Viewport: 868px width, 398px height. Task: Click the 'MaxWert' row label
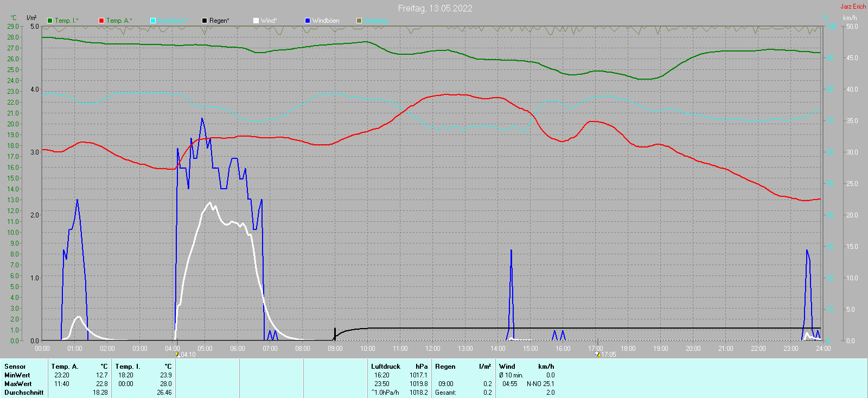(18, 384)
